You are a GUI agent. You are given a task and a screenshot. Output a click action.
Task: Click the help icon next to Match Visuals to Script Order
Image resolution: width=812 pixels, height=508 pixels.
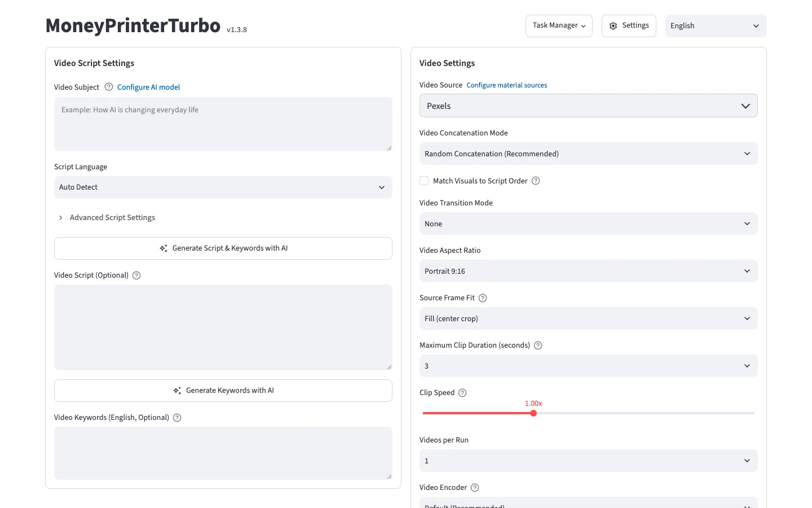(x=536, y=181)
